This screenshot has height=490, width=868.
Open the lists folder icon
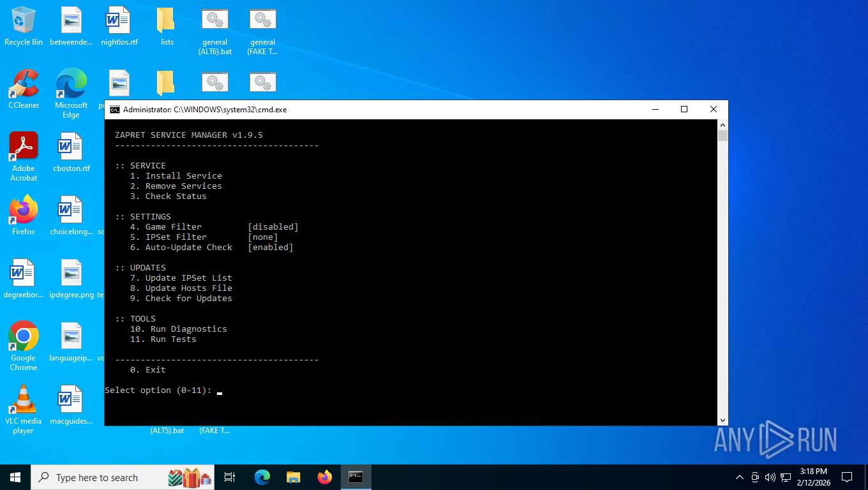pyautogui.click(x=167, y=27)
